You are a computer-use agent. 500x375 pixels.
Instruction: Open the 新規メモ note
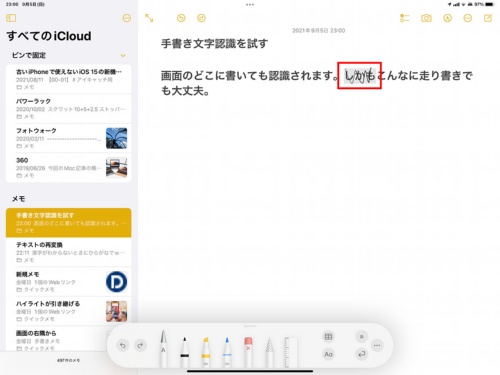69,282
